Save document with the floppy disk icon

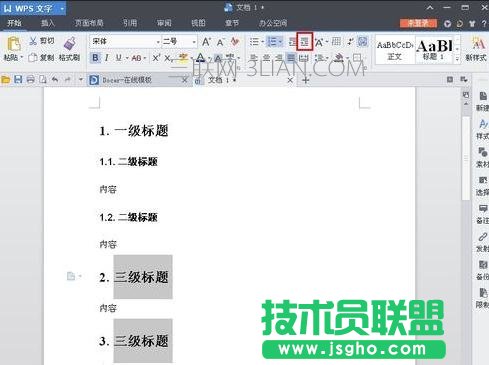coord(18,80)
